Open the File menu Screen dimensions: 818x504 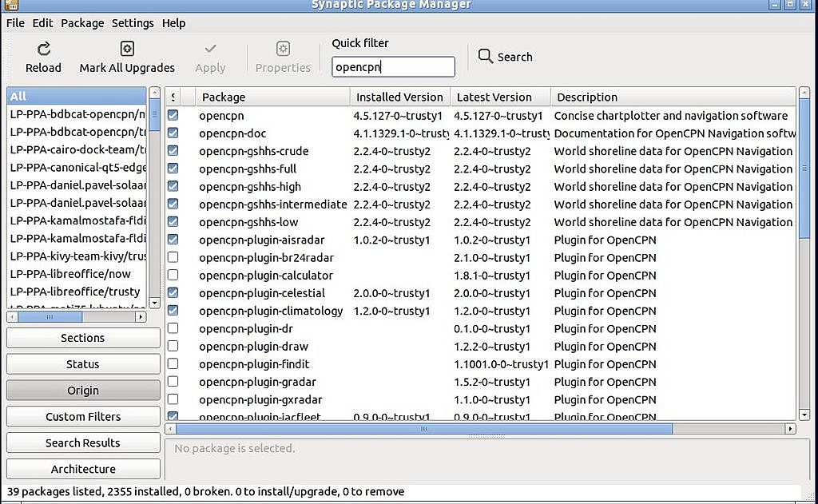pos(15,23)
